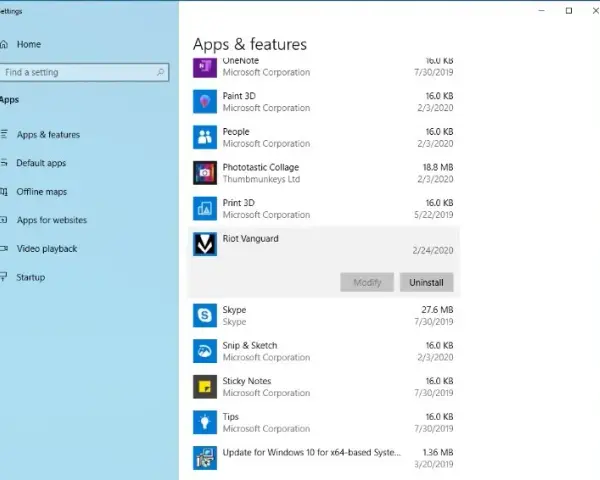The height and width of the screenshot is (480, 600).
Task: Select the Update for Windows 10 entry
Action: tap(323, 458)
